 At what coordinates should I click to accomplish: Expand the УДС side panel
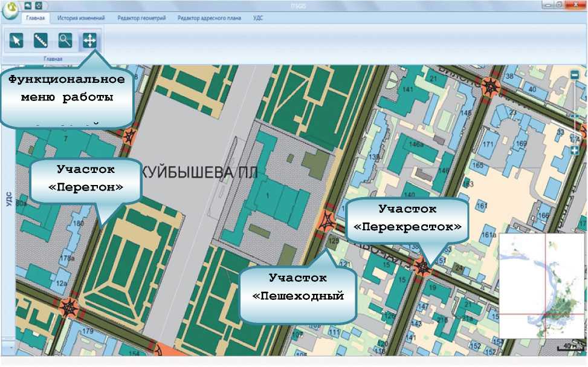(8, 200)
